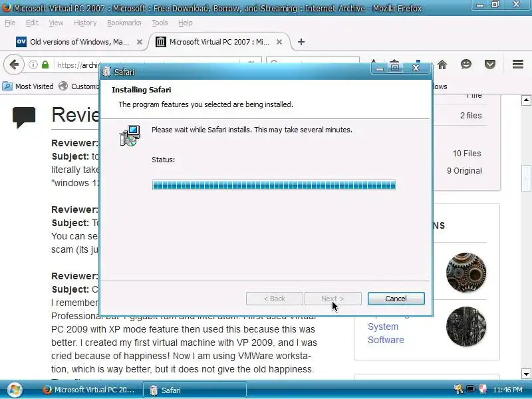The image size is (532, 399).
Task: Switch to Microsoft Virtual PC 2007 tab
Action: (219, 42)
